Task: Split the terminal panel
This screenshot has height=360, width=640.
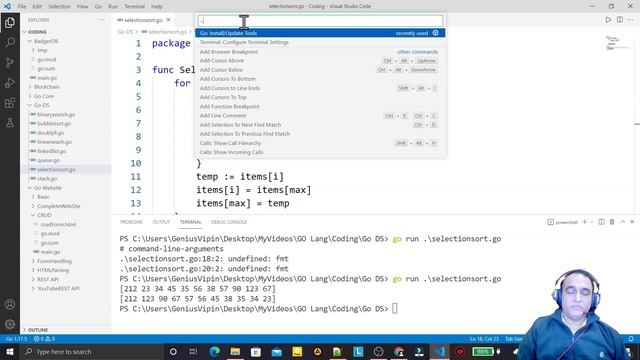Action: tap(601, 222)
